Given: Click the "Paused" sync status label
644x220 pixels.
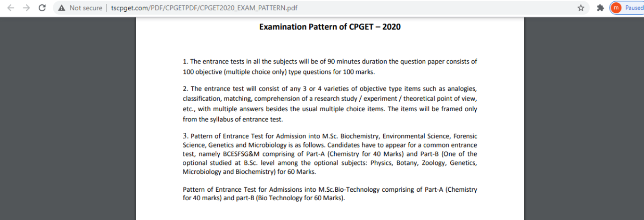Looking at the screenshot, I should (634, 8).
